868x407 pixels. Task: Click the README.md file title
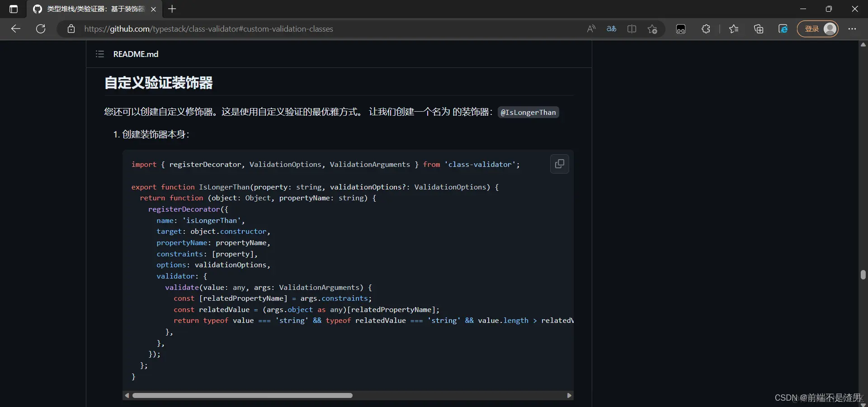point(136,54)
